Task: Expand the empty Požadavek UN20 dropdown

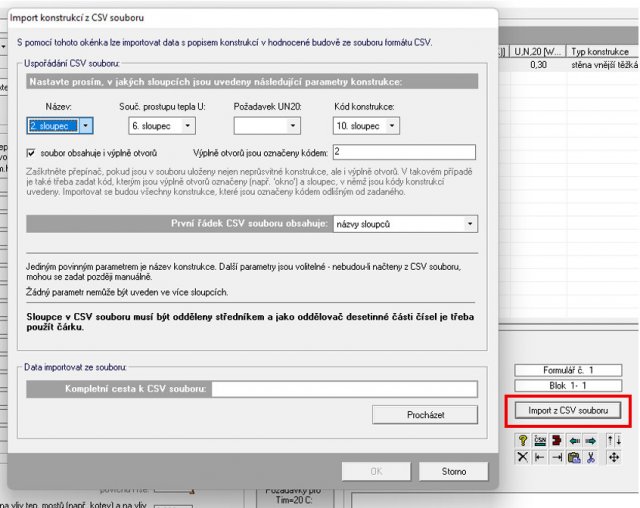Action: pos(293,126)
